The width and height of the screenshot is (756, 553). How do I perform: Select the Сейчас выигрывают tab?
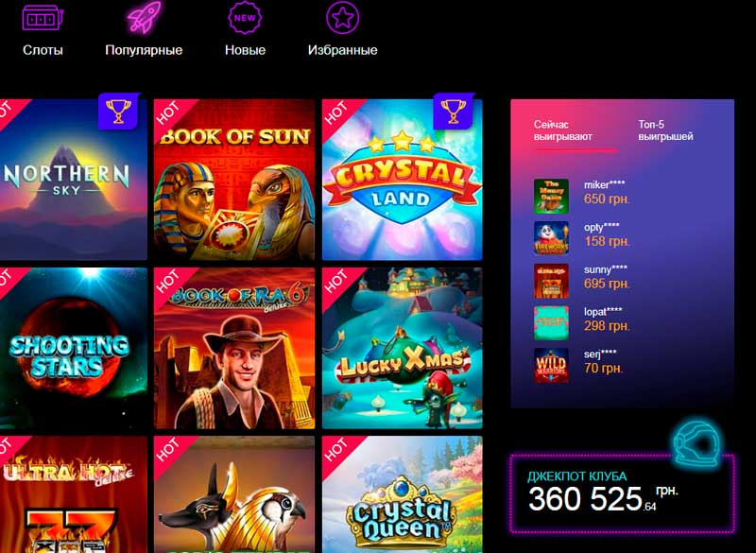562,130
